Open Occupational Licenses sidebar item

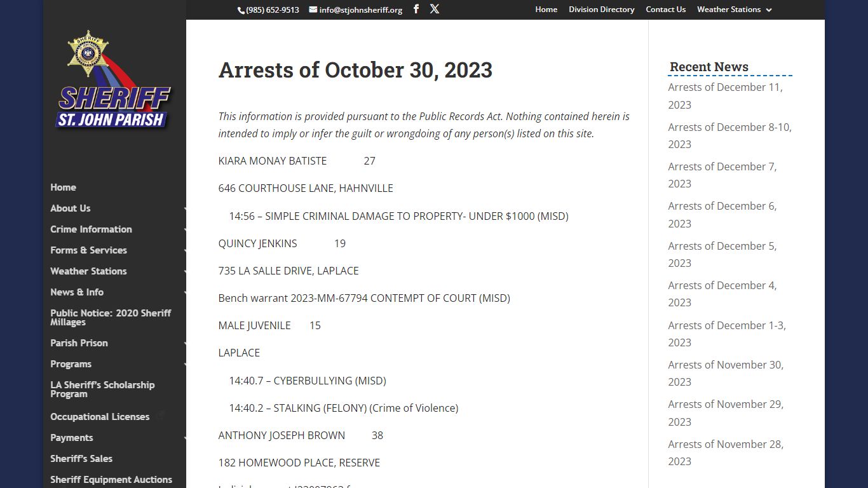[x=100, y=417]
